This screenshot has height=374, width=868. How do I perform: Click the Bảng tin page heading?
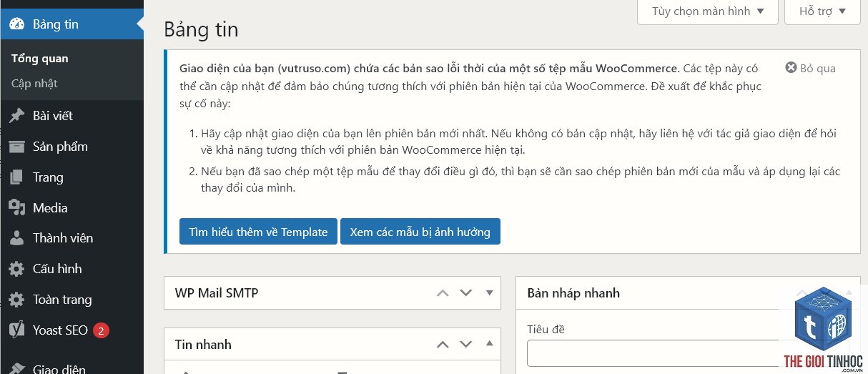201,29
